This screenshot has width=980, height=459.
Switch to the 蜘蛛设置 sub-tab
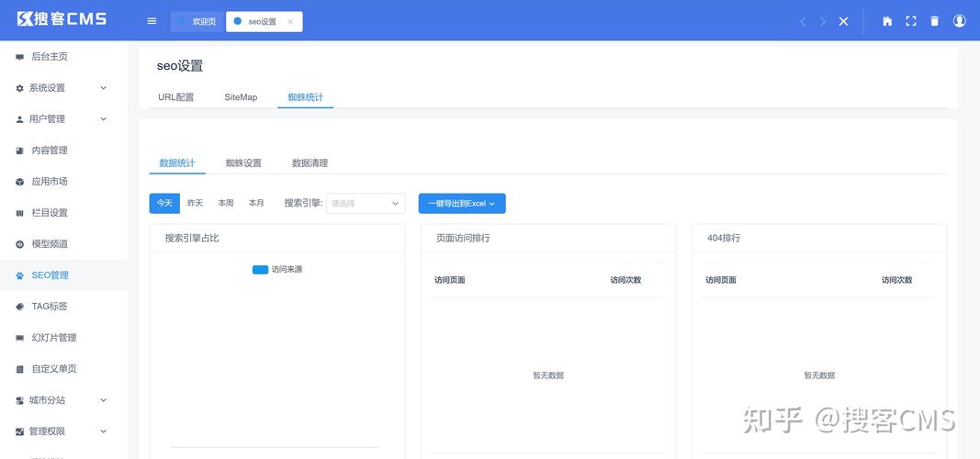243,163
